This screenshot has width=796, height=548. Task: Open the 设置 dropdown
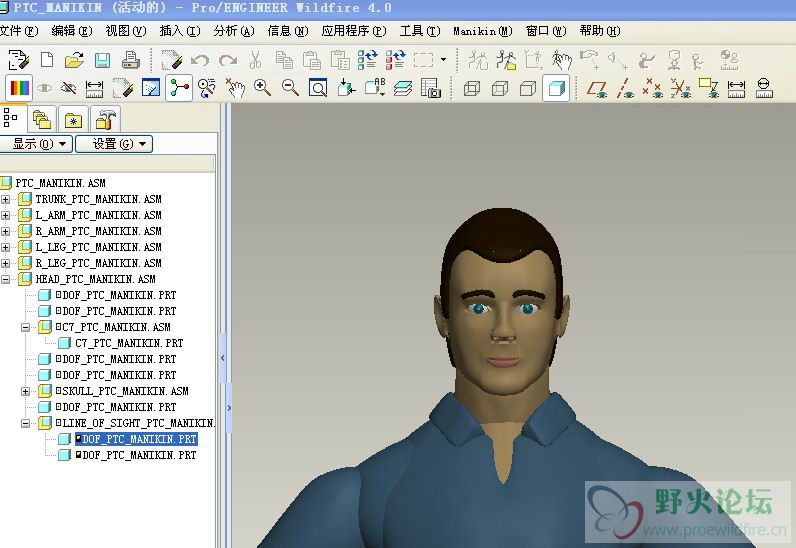point(114,144)
